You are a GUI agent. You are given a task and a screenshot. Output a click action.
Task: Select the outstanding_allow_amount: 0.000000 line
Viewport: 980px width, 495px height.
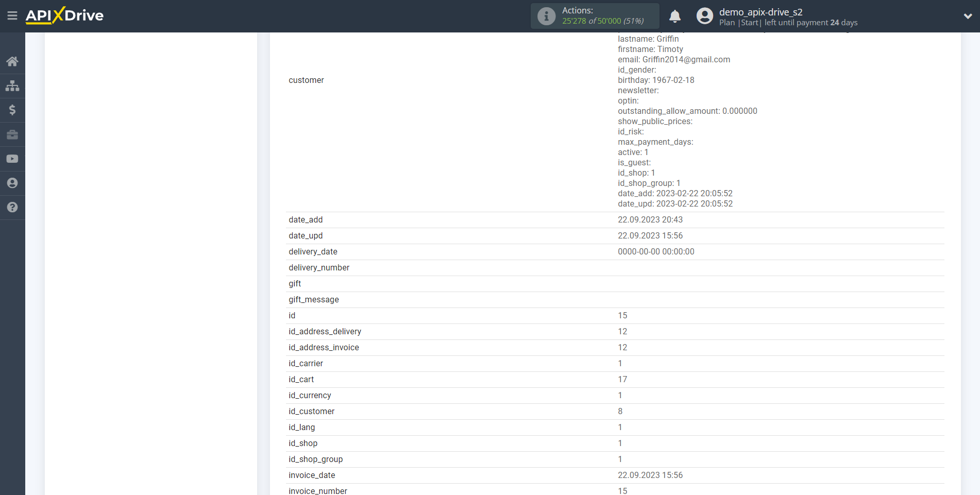[x=687, y=111]
